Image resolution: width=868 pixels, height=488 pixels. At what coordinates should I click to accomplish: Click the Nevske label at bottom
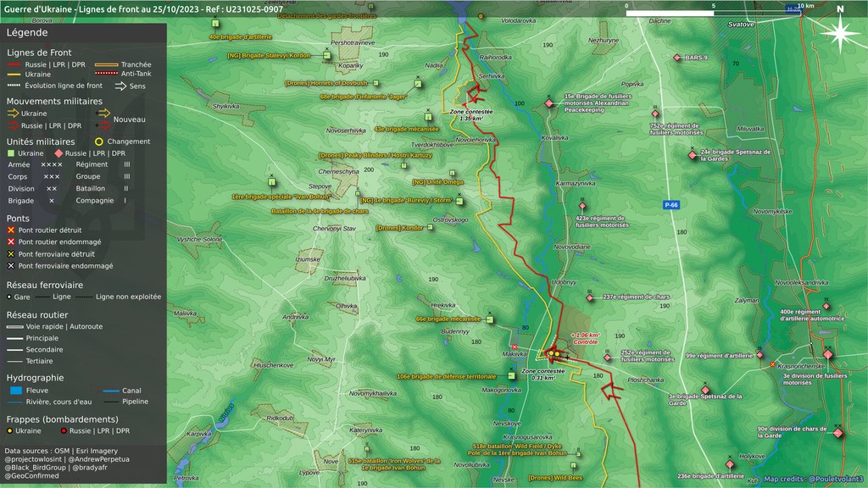(504, 480)
